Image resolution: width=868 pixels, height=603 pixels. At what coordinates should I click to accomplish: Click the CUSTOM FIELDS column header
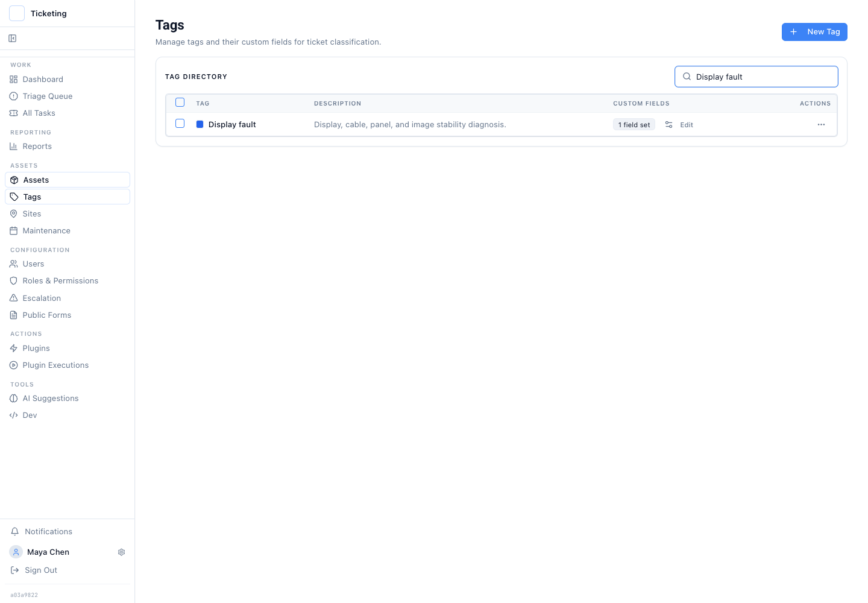(x=641, y=104)
